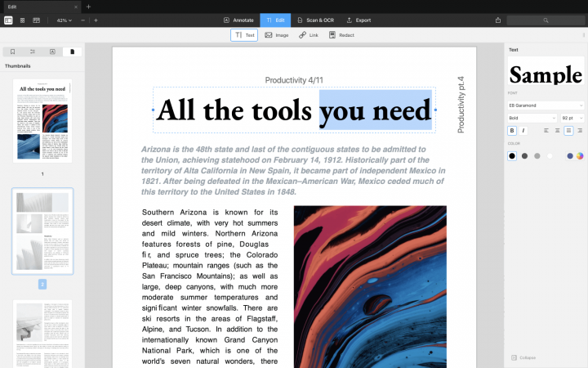
Task: Justify the text alignment
Action: tap(569, 131)
